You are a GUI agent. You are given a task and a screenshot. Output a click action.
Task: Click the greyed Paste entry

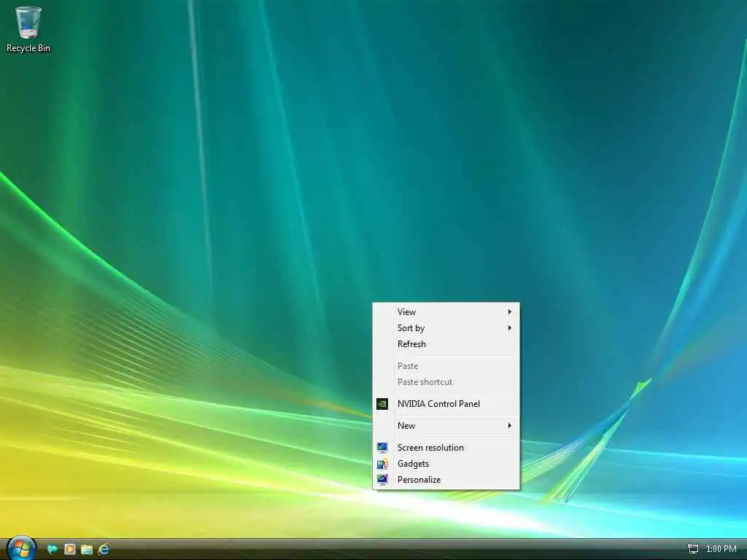pos(446,366)
